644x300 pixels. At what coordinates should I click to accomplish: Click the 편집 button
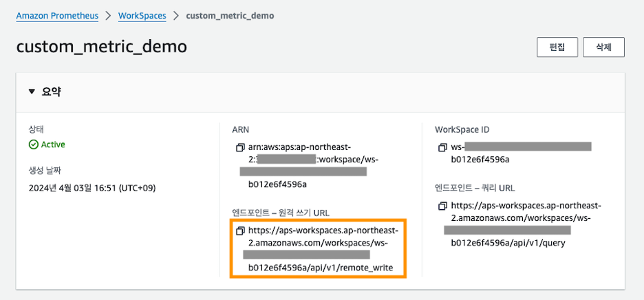pos(557,47)
